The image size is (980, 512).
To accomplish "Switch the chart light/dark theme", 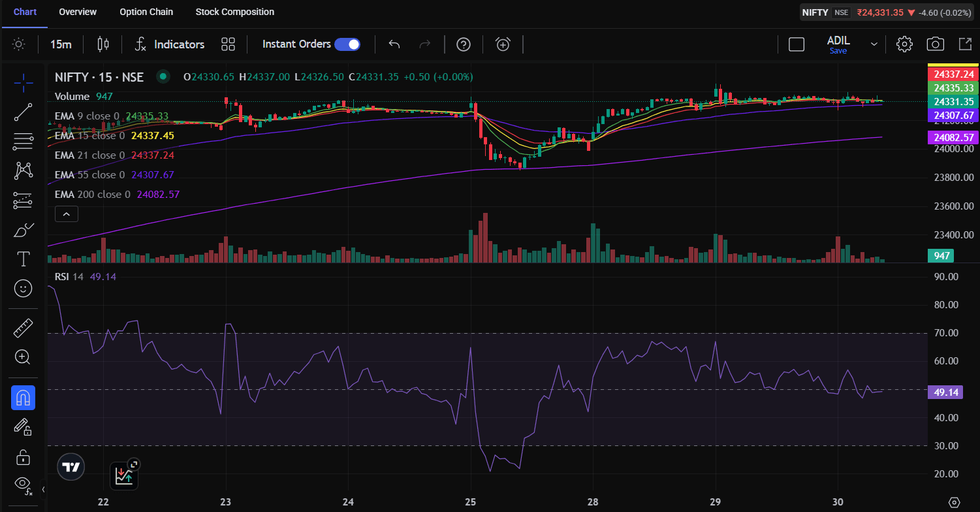I will coord(19,44).
